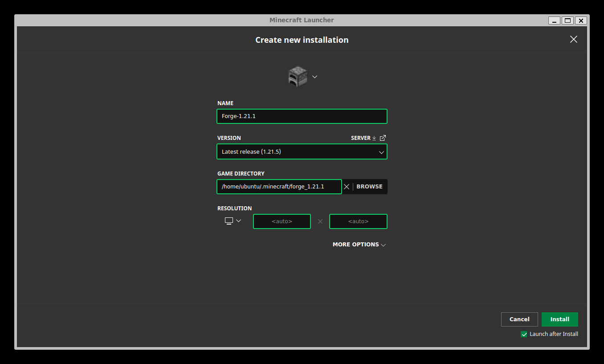Image resolution: width=604 pixels, height=364 pixels.
Task: Open server page with external link icon
Action: tap(383, 138)
